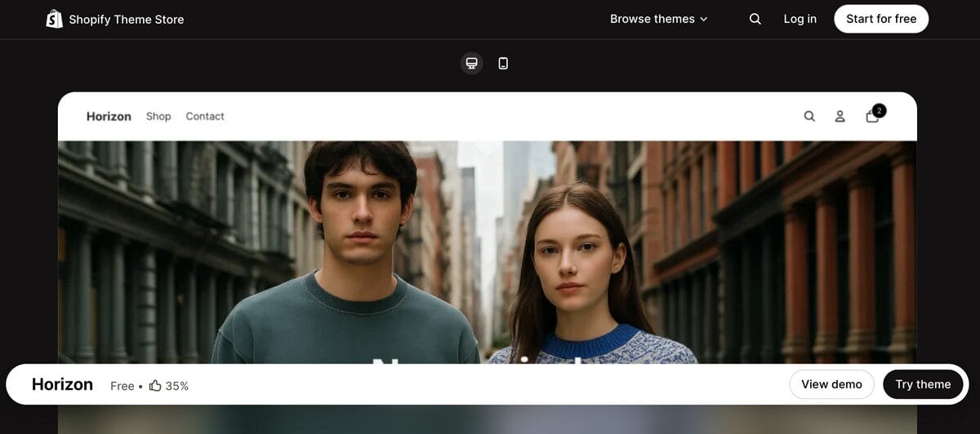
Task: Click the search icon in theme preview
Action: click(x=809, y=116)
